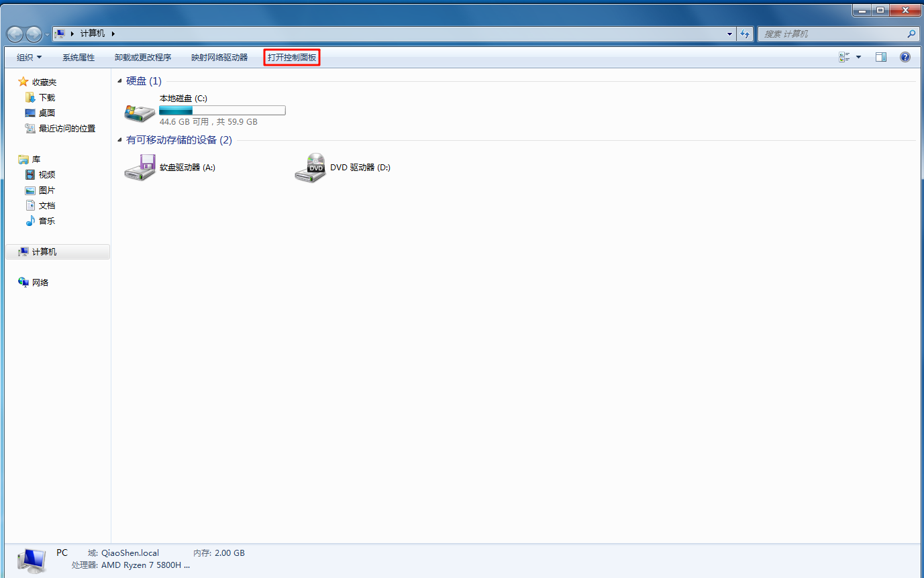Open the 组织 menu
Image resolution: width=924 pixels, height=578 pixels.
[29, 58]
